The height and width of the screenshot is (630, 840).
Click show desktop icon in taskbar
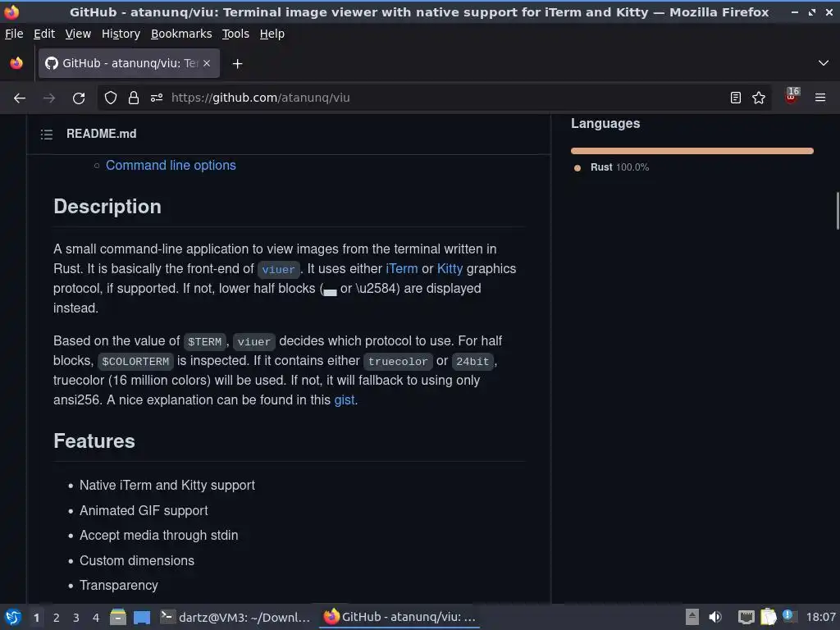point(142,617)
